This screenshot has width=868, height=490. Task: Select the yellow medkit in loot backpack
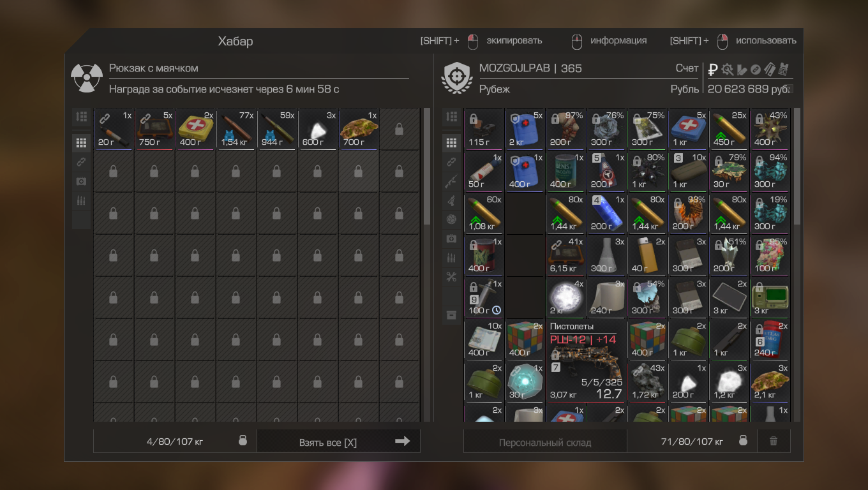pos(195,129)
